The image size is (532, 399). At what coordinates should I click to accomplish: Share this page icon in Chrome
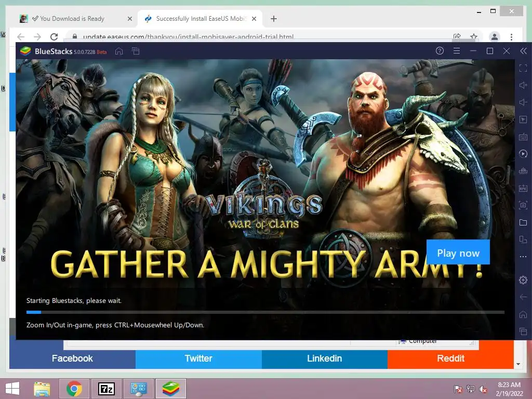[x=457, y=37]
